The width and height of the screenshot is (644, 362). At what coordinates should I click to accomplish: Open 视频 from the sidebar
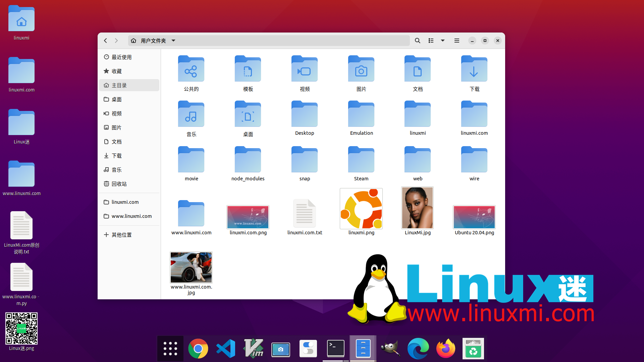[x=129, y=113]
